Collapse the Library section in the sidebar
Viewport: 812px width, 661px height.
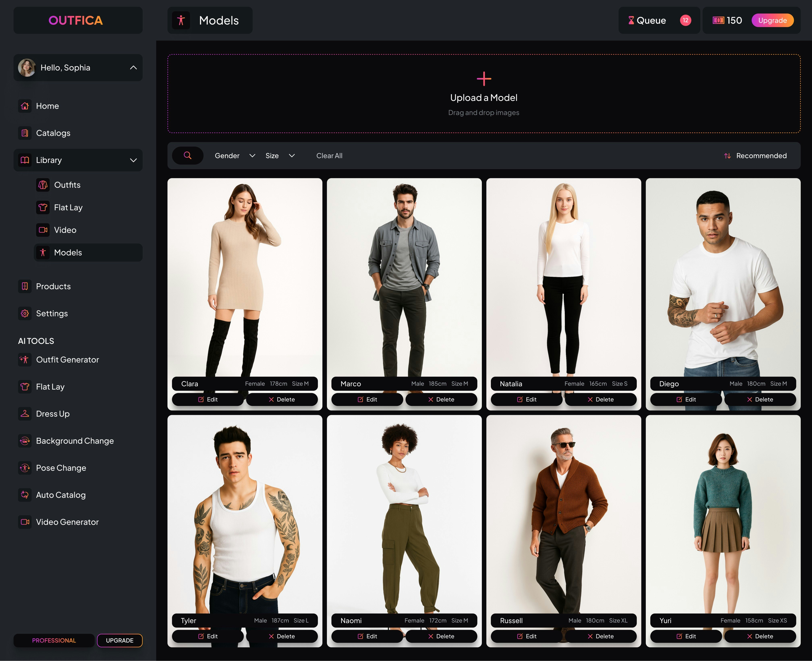pos(133,160)
